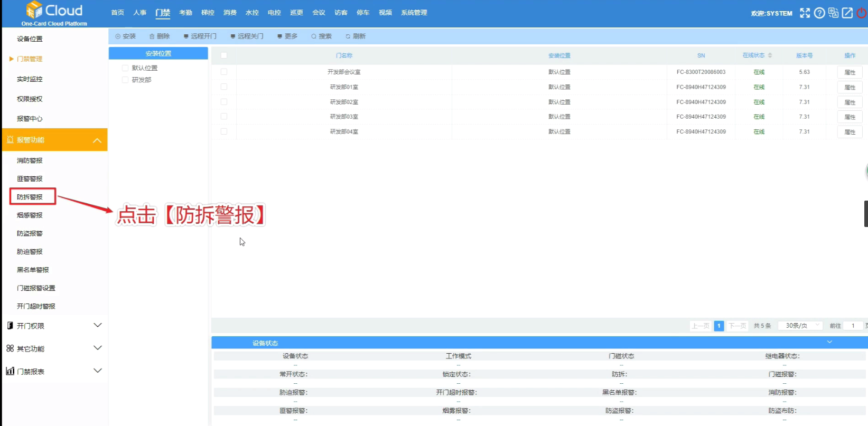Open the 考勤 top menu
This screenshot has height=426, width=868.
point(185,13)
